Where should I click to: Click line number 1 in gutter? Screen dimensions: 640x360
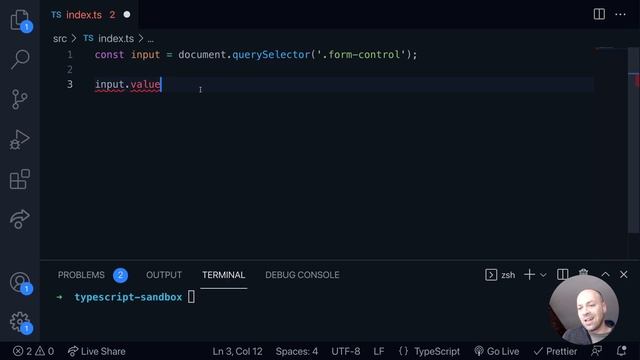[70, 55]
